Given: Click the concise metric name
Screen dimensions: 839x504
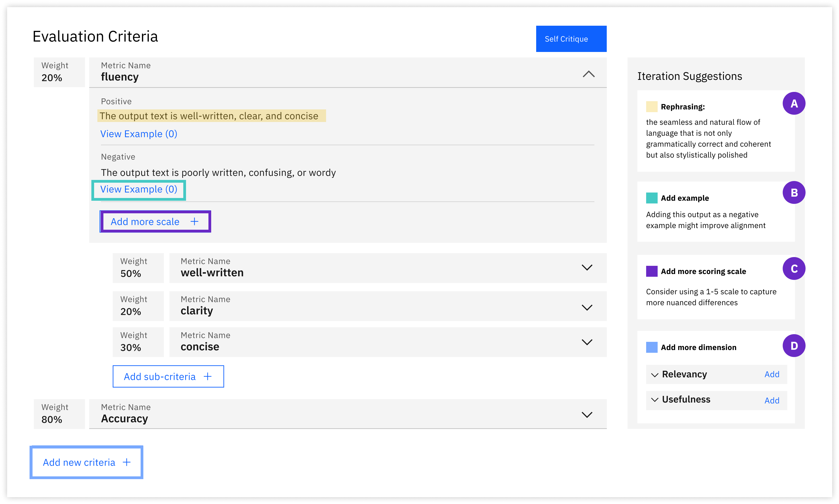Looking at the screenshot, I should tap(200, 347).
